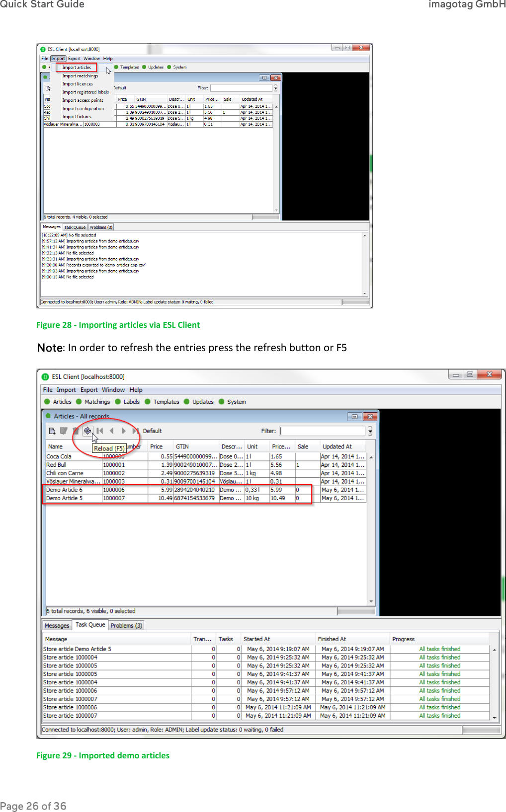Viewport: 506px width, 812px height.
Task: Open Export menu in lower ESL Client
Action: (89, 390)
